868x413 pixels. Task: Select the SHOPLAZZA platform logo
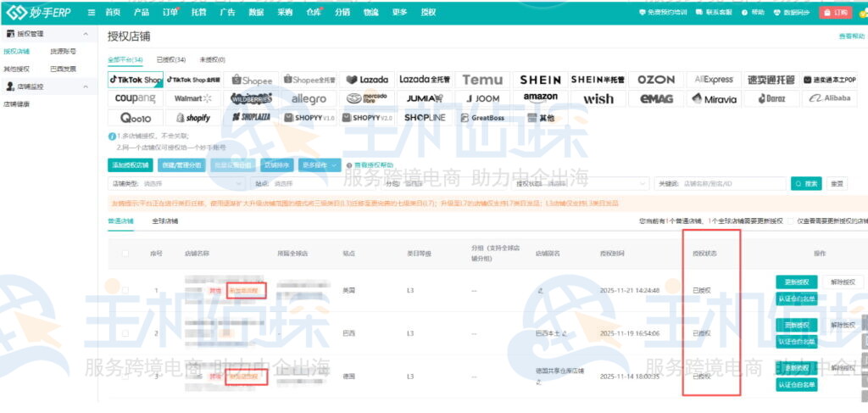(x=251, y=117)
